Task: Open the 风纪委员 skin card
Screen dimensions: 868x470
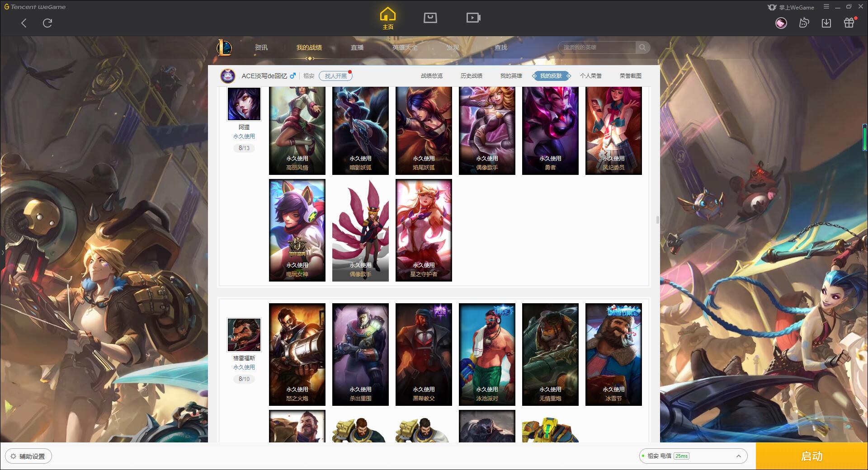Action: (613, 131)
